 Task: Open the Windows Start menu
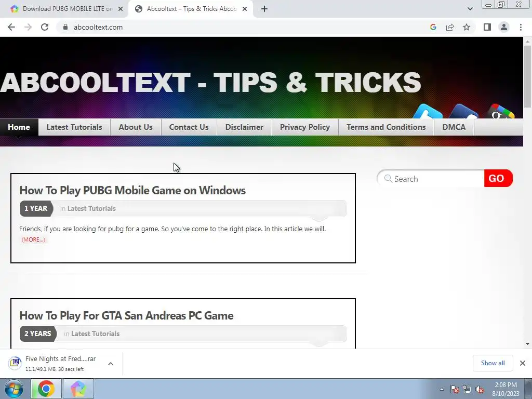pos(14,389)
